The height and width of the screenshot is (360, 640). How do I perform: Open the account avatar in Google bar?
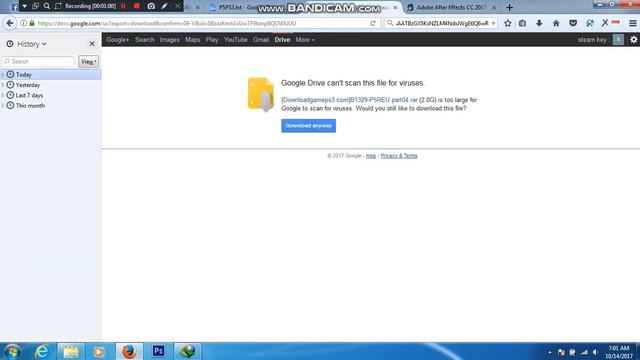[618, 40]
